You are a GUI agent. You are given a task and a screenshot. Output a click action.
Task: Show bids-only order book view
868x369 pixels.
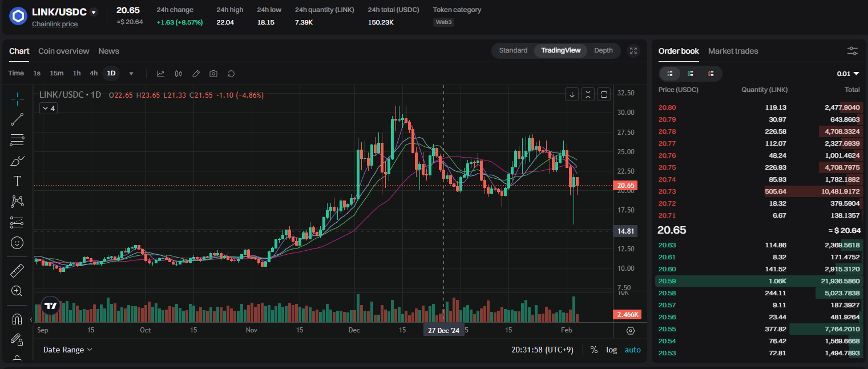click(691, 74)
